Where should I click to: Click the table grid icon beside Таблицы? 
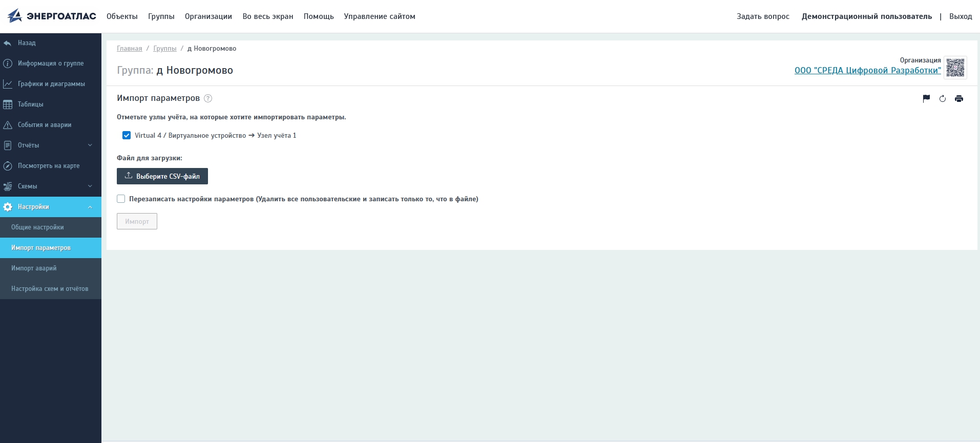[x=8, y=104]
